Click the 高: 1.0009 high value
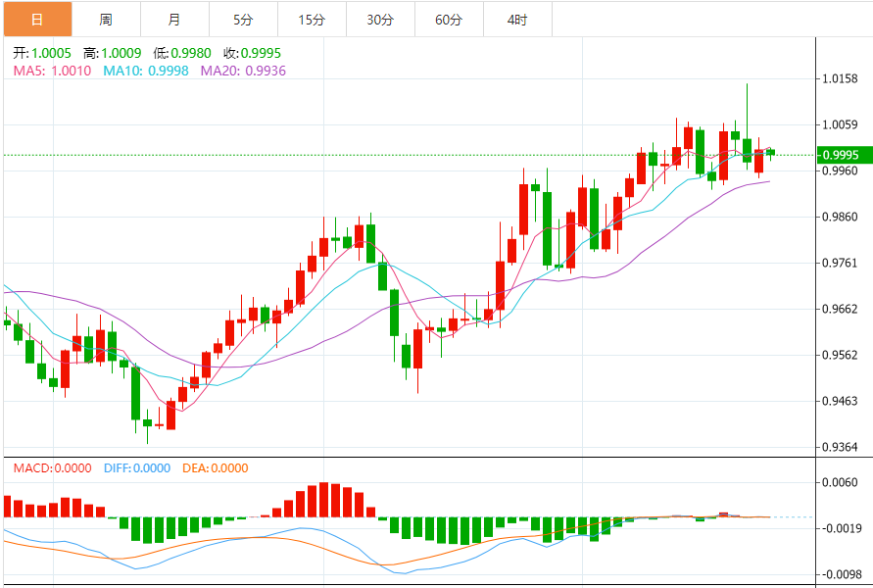 click(x=112, y=53)
